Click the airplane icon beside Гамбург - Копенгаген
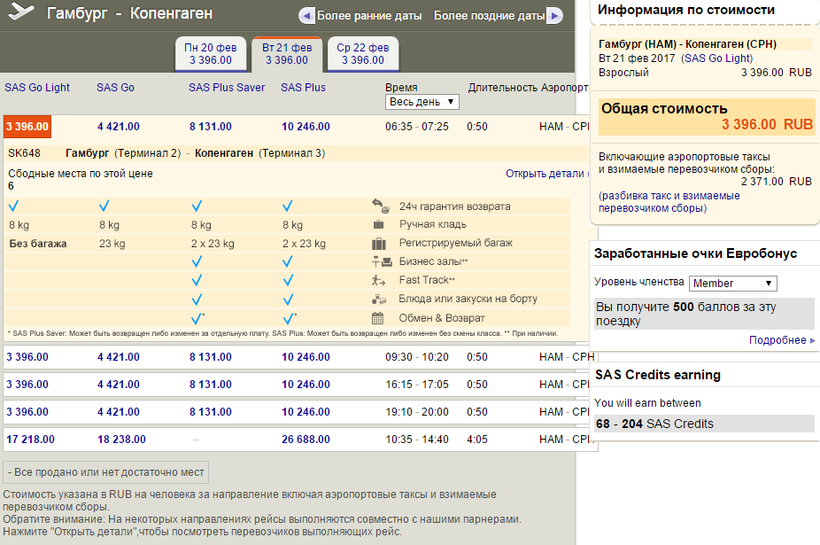This screenshot has width=820, height=545. coord(20,14)
